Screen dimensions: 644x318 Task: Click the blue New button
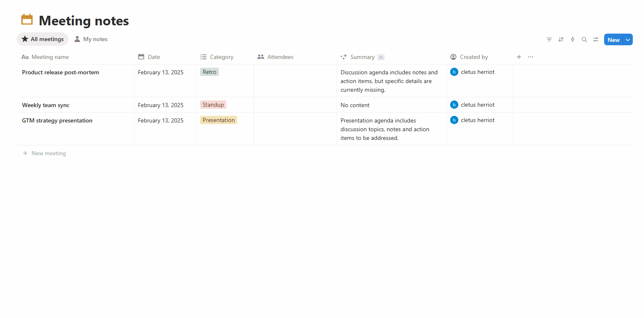(613, 40)
